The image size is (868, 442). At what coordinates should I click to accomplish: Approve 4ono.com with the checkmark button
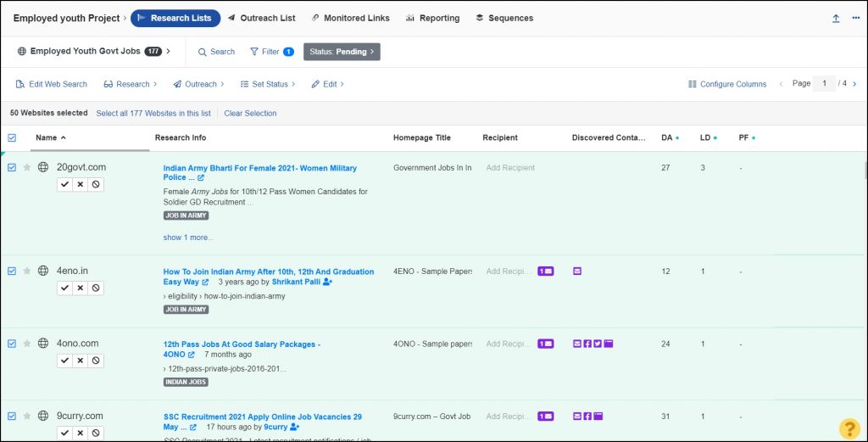pos(64,361)
